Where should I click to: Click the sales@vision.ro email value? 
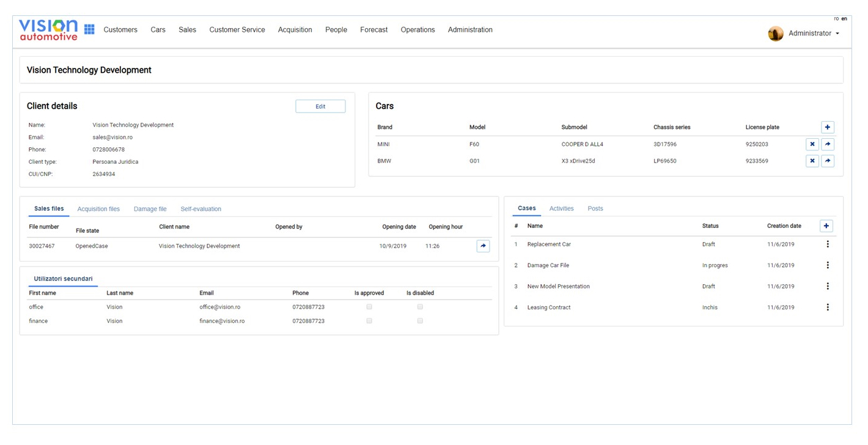[x=112, y=138]
